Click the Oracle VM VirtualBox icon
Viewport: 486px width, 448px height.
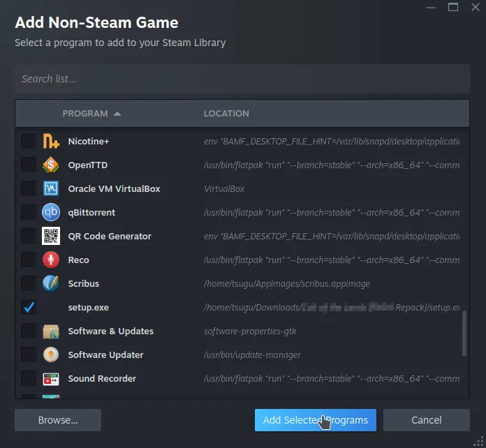coord(51,188)
